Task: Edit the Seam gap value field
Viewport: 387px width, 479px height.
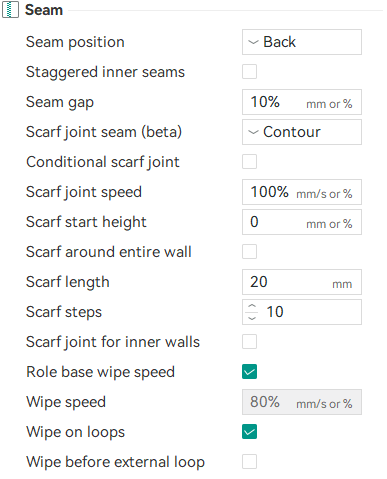Action: [302, 102]
